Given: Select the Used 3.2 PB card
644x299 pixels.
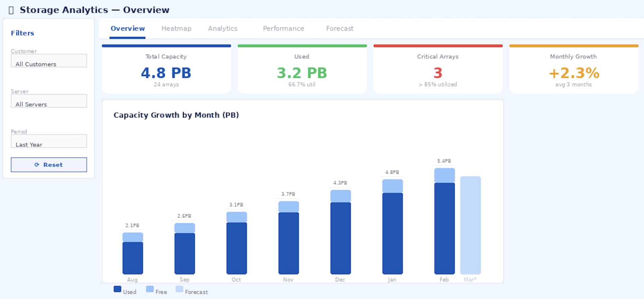Looking at the screenshot, I should 302,70.
